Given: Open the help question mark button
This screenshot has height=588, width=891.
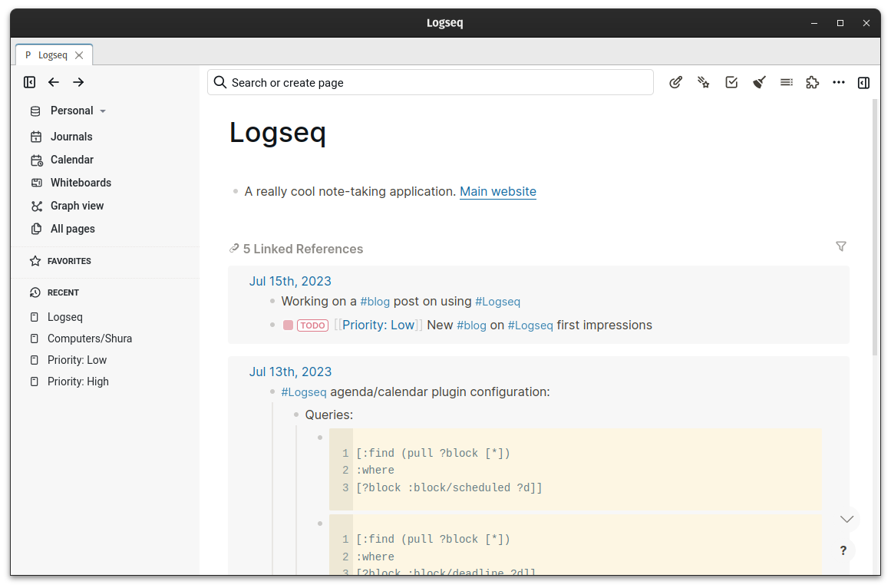Looking at the screenshot, I should (843, 550).
